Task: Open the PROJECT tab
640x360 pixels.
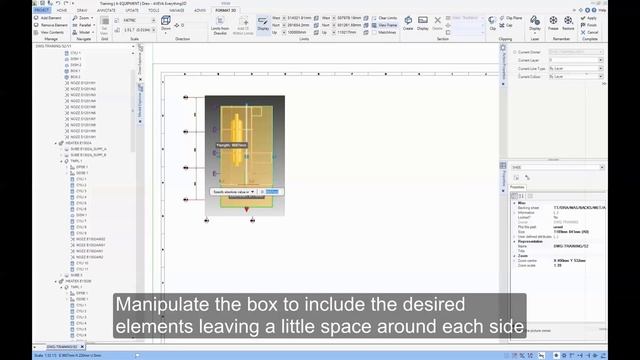Action: [x=42, y=10]
